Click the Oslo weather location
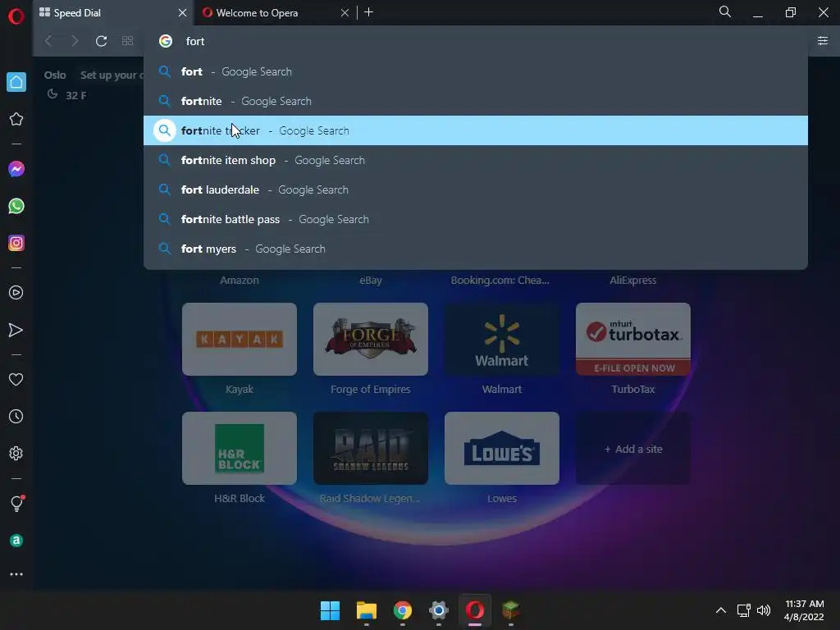 [55, 75]
